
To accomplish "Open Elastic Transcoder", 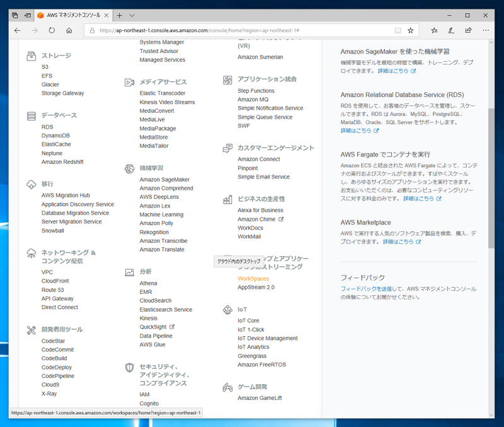I will (163, 93).
